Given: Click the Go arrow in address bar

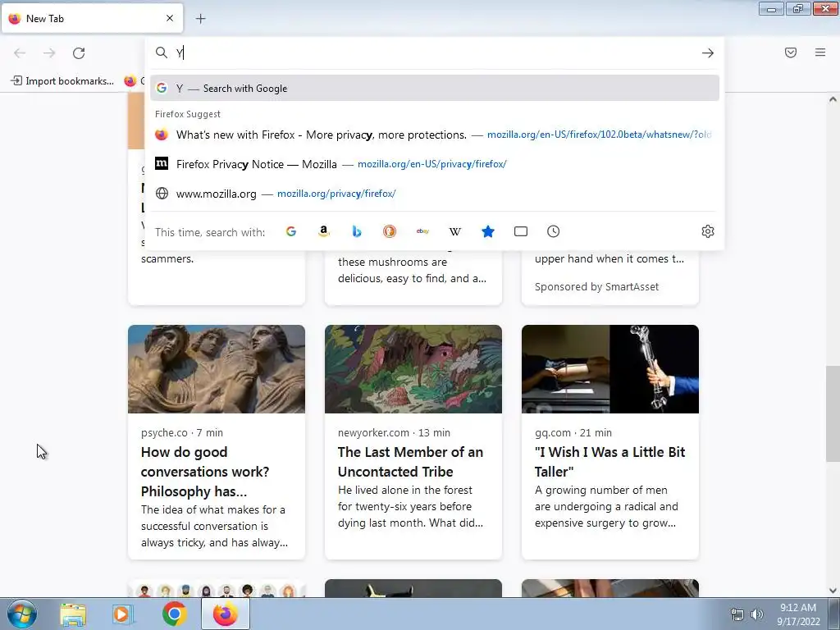Looking at the screenshot, I should [708, 52].
